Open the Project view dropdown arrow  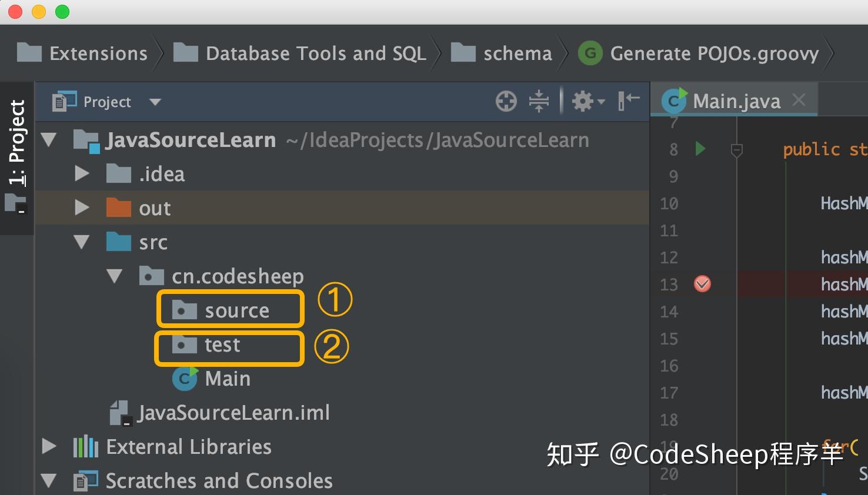pyautogui.click(x=155, y=102)
